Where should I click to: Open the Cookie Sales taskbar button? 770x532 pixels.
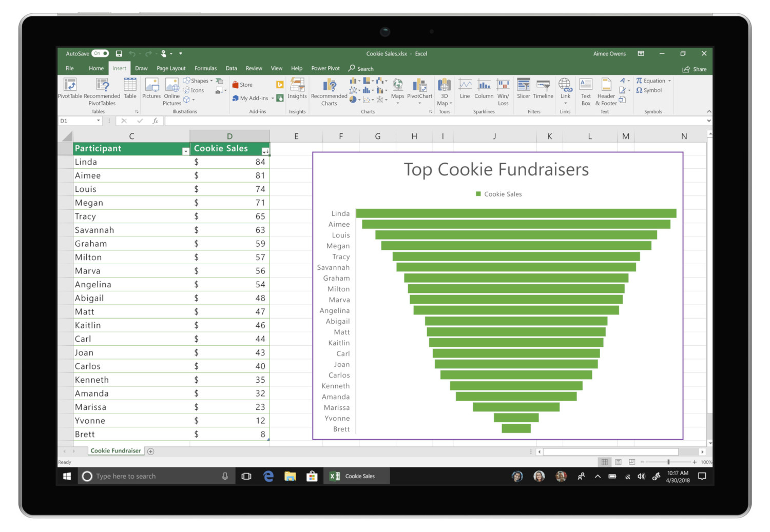pos(357,477)
